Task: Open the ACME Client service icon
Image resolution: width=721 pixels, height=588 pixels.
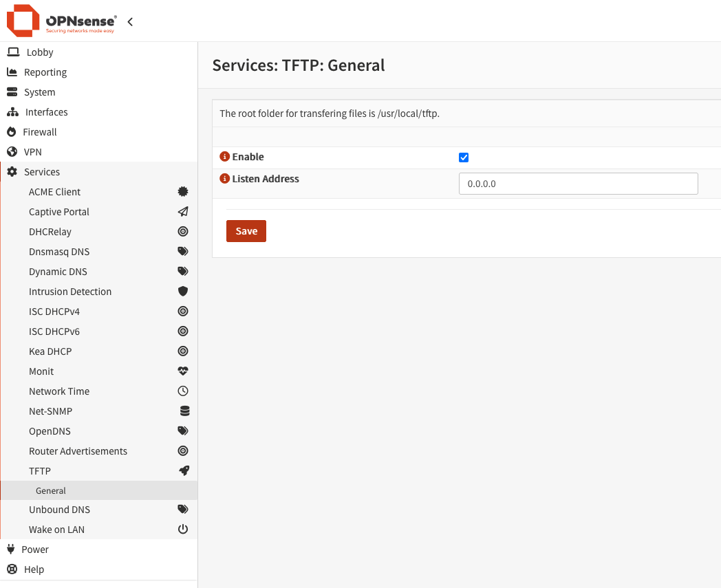Action: (x=182, y=191)
